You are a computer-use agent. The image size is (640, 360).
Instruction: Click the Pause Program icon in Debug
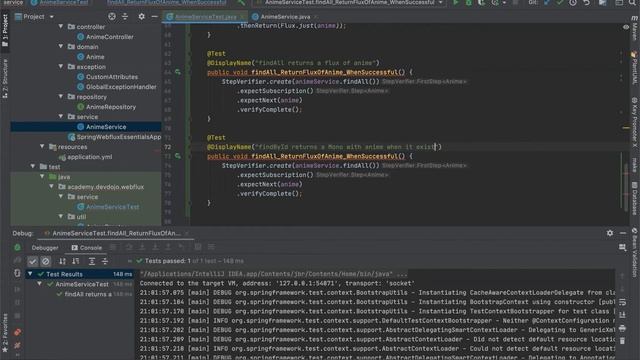[17, 302]
